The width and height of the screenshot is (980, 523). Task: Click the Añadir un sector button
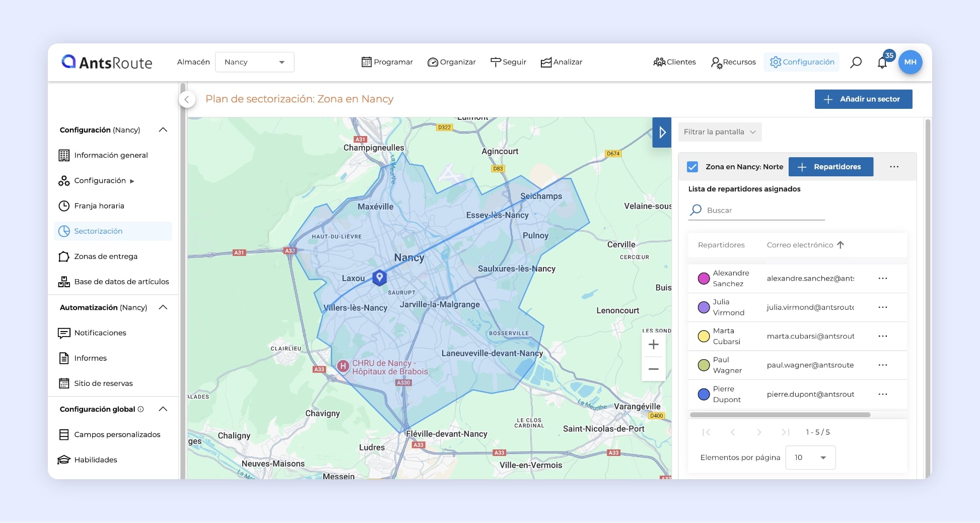pyautogui.click(x=863, y=99)
